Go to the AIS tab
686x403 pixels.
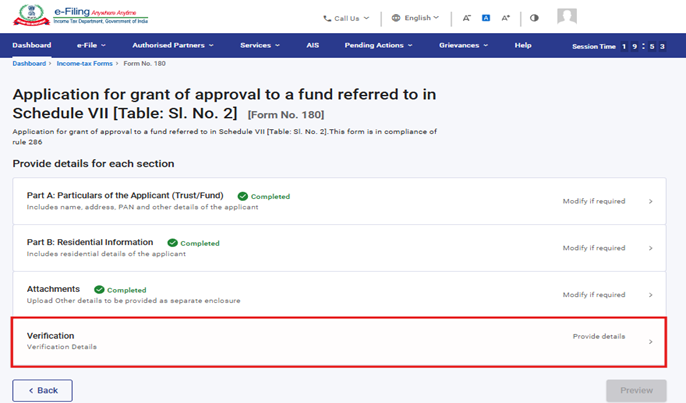[x=312, y=46]
